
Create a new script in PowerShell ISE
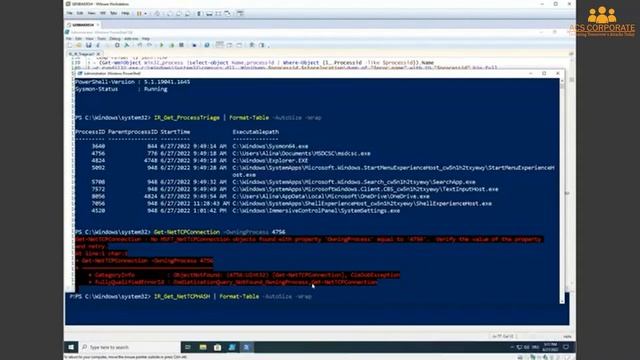click(70, 45)
